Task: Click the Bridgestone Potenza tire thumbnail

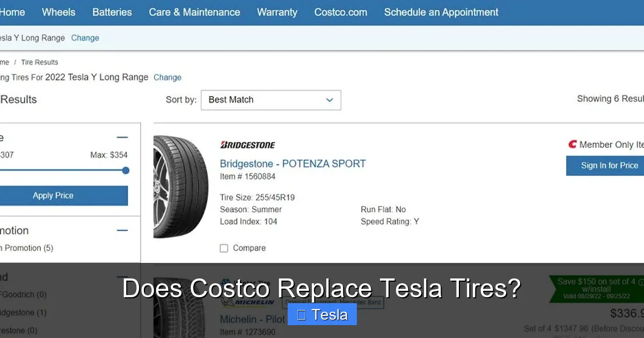Action: [180, 185]
